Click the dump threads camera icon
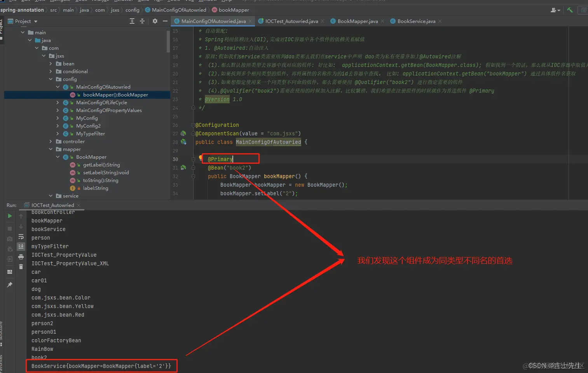This screenshot has height=373, width=588. [10, 238]
